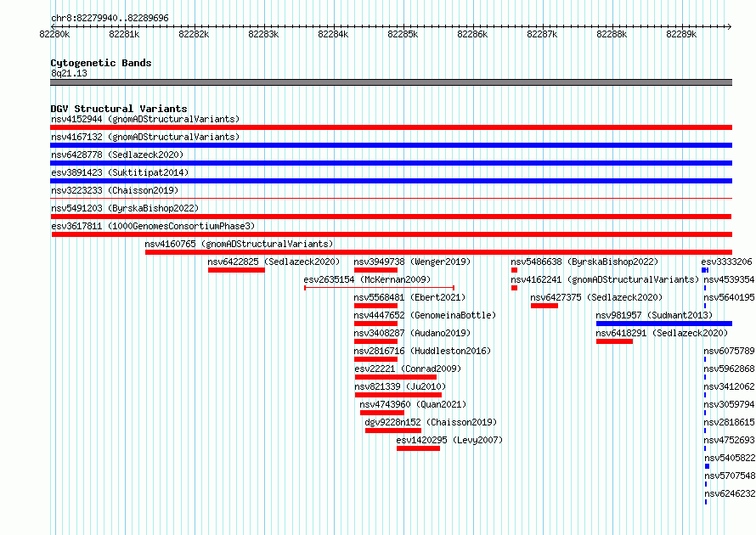
Task: Open nsv6427375 (Sedlazeck2020) variant
Action: pyautogui.click(x=596, y=297)
